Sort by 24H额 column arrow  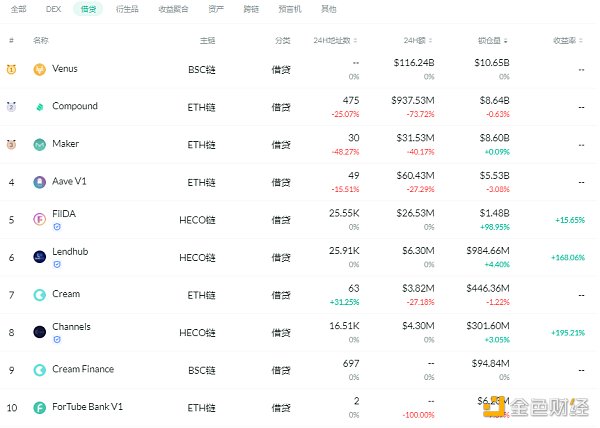coord(430,41)
